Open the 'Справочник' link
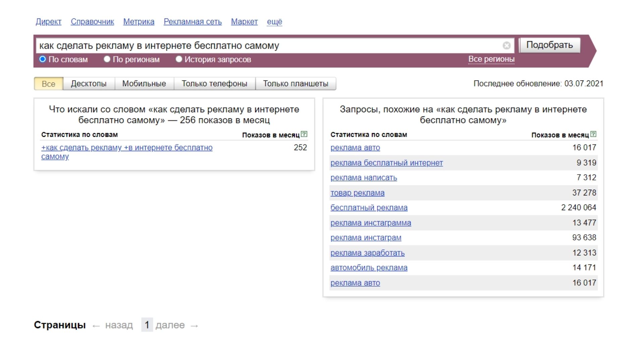The height and width of the screenshot is (362, 644). [92, 22]
